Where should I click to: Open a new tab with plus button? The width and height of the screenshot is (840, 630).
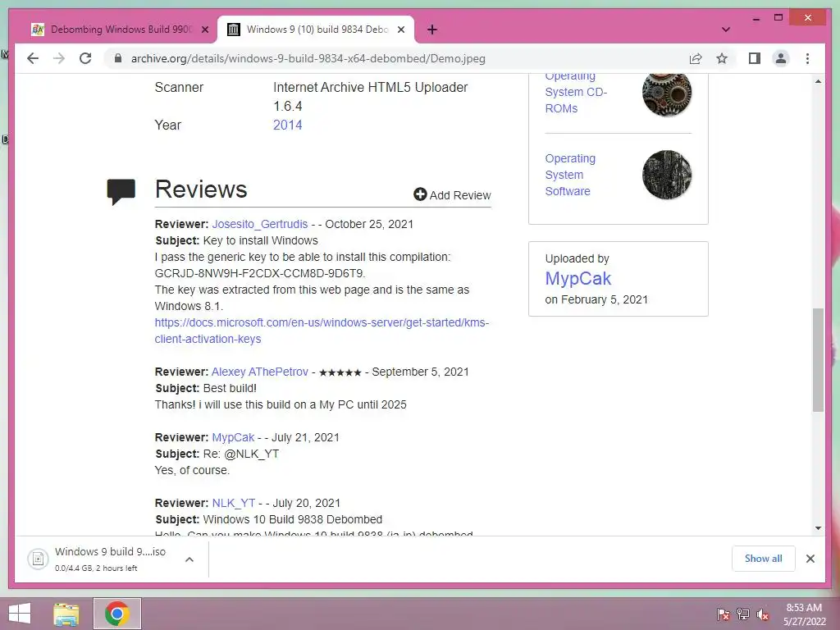click(x=431, y=30)
